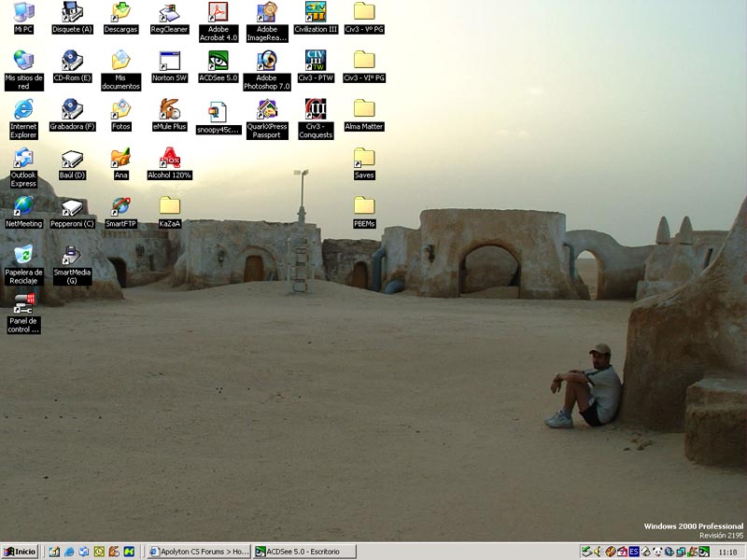Open the RegCleaner shortcut
Image resolution: width=747 pixels, height=560 pixels.
click(169, 13)
